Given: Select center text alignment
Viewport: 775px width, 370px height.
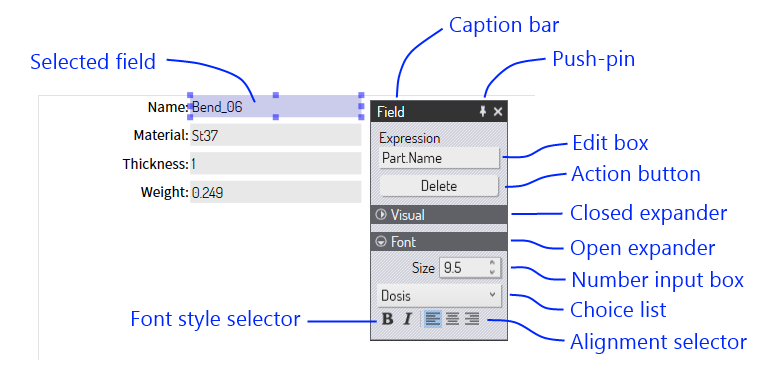Looking at the screenshot, I should pyautogui.click(x=452, y=319).
